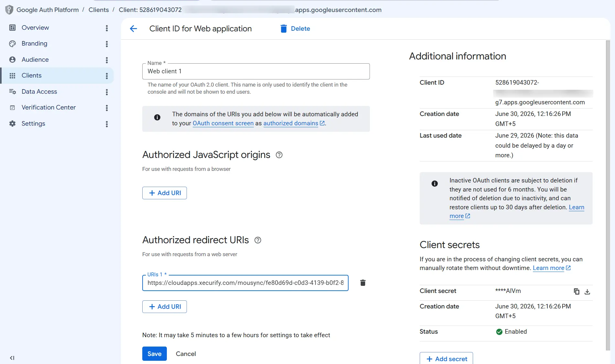
Task: Click info icon in URI domains notice
Action: pos(157,117)
